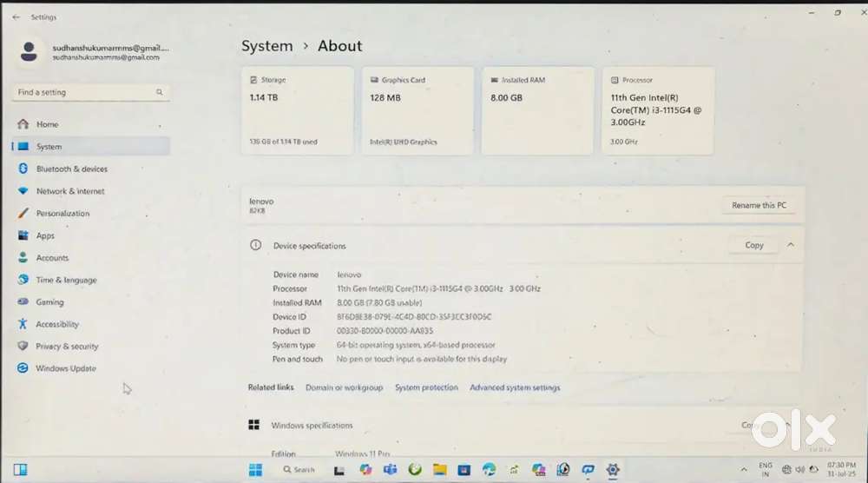
Task: Open the Settings gear icon in taskbar
Action: click(613, 470)
